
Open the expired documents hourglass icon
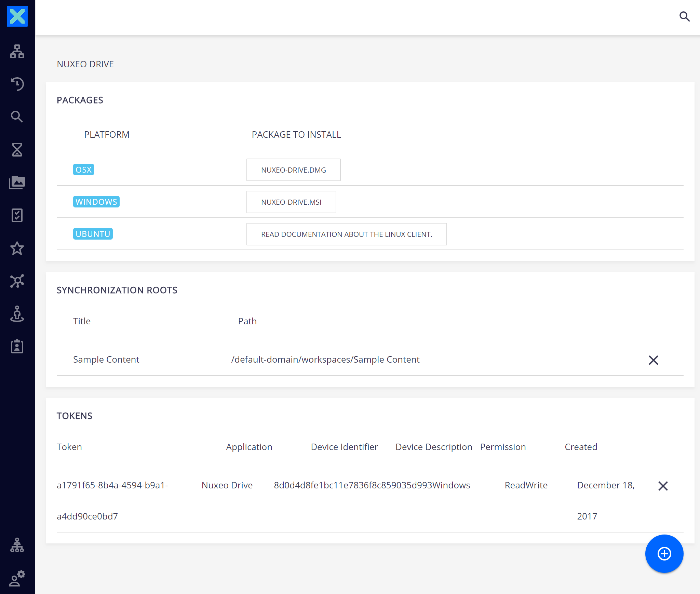17,150
